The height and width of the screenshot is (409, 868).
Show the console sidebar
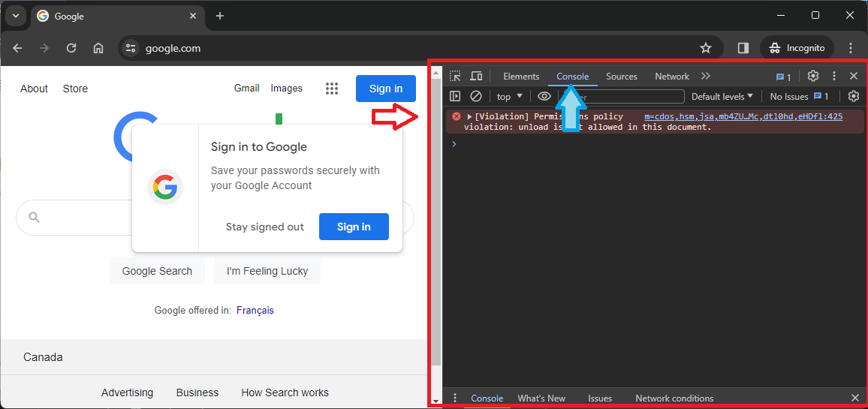[455, 96]
